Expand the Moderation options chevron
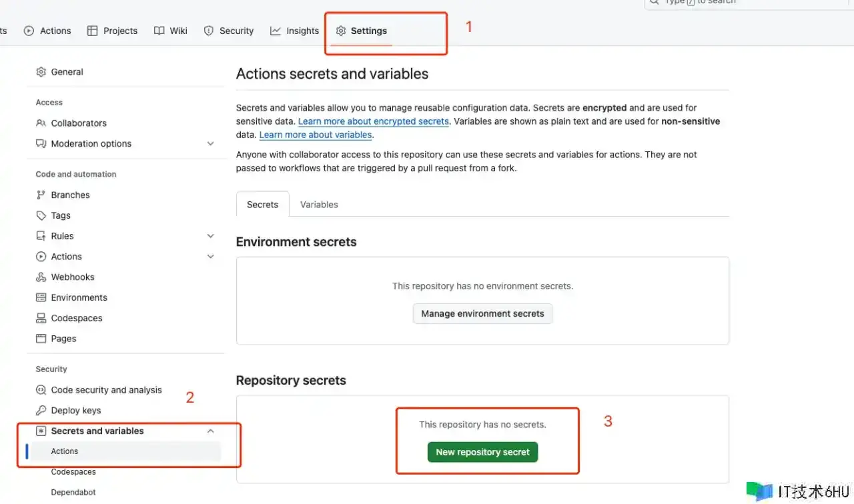Viewport: 854px width, 504px height. (x=210, y=144)
